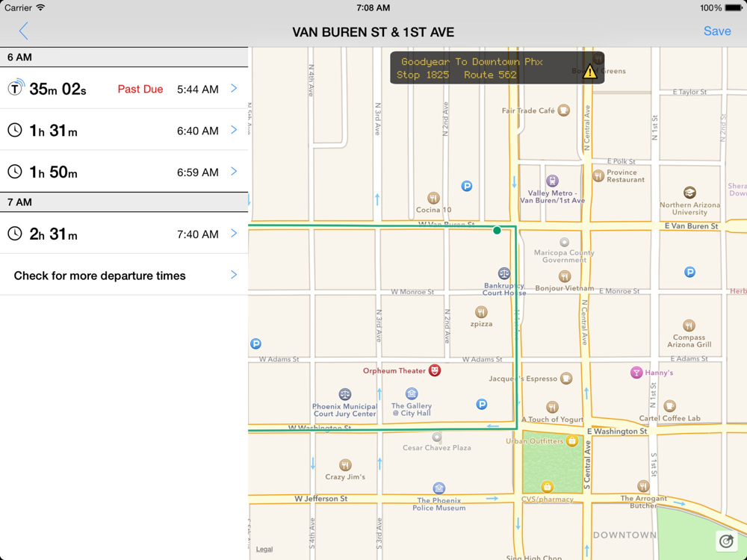
Task: Tap the A Touch of Yogurt icon
Action: point(552,407)
